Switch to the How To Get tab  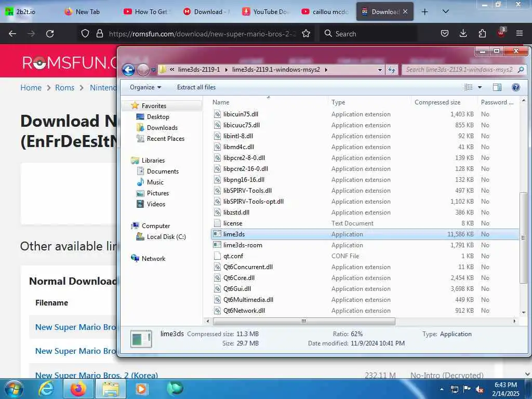148,12
